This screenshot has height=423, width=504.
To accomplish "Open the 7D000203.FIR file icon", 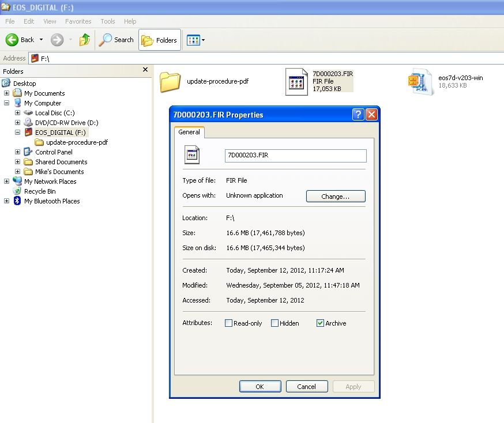I will pyautogui.click(x=297, y=81).
